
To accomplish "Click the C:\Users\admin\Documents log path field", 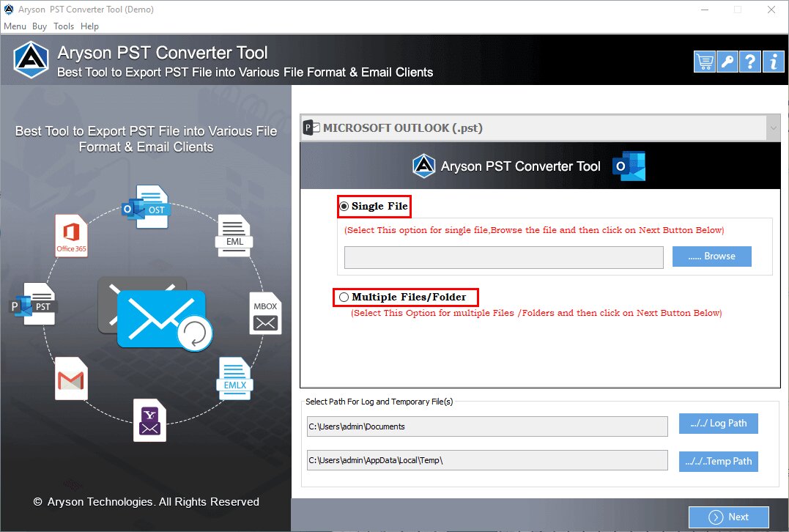I will (487, 426).
